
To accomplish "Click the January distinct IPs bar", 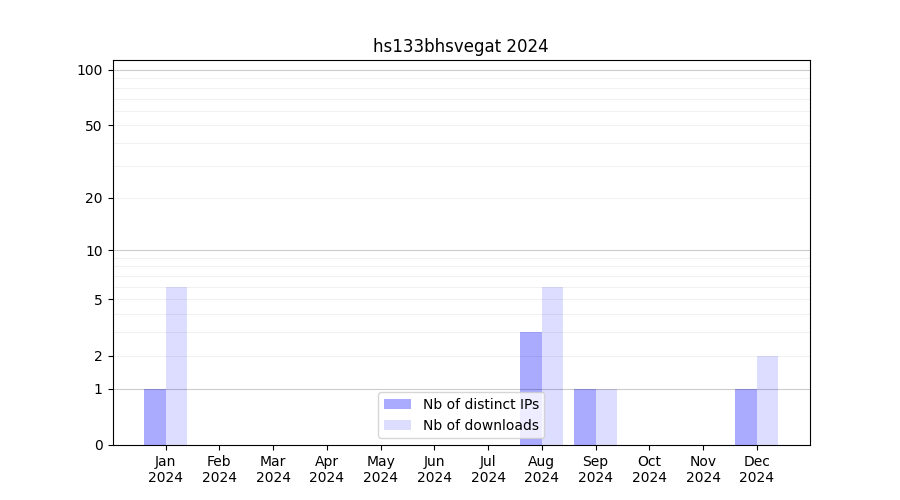I will (x=155, y=417).
